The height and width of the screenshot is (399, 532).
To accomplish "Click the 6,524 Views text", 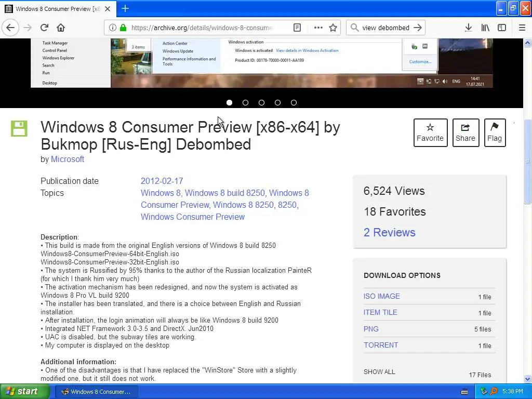I will pyautogui.click(x=394, y=191).
